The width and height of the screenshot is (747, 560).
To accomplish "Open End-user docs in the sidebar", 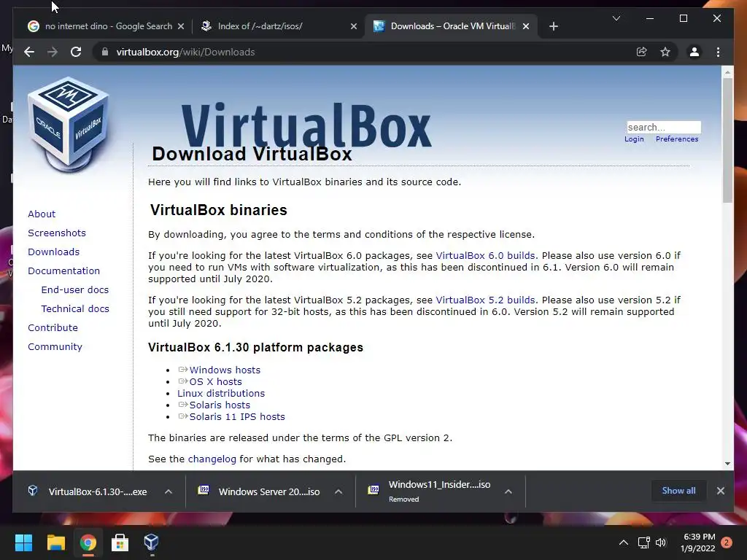I will pyautogui.click(x=75, y=290).
